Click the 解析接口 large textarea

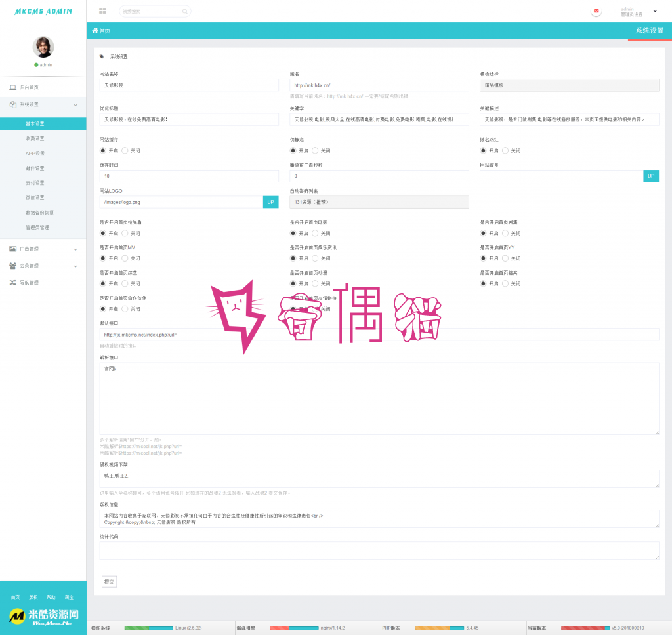tap(379, 399)
